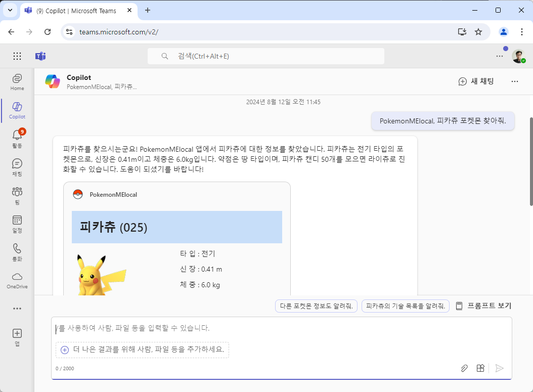
Task: Open the Home sidebar icon
Action: point(17,82)
